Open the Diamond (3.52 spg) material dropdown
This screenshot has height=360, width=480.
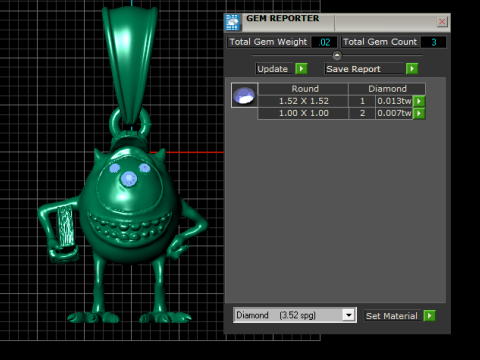pos(349,315)
